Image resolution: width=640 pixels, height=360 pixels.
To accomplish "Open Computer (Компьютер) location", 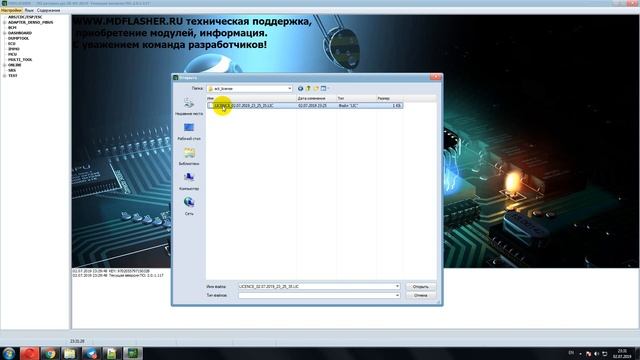I will point(189,182).
